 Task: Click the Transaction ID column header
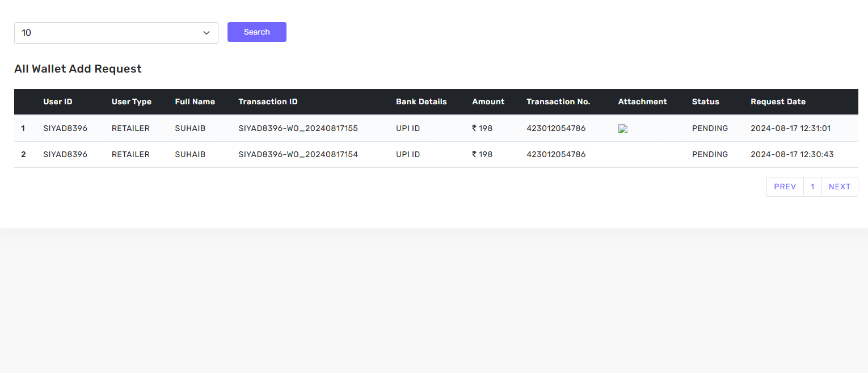pos(268,102)
